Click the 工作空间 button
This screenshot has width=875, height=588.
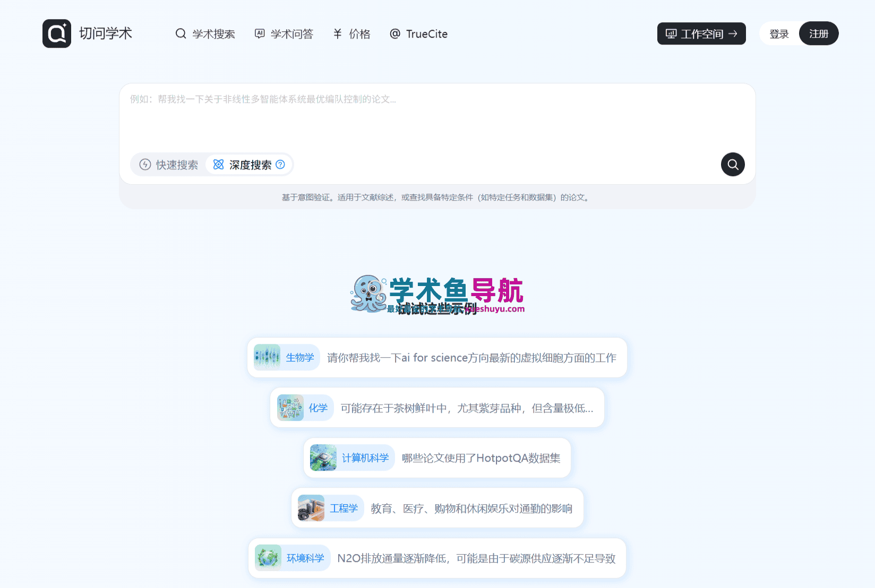701,33
